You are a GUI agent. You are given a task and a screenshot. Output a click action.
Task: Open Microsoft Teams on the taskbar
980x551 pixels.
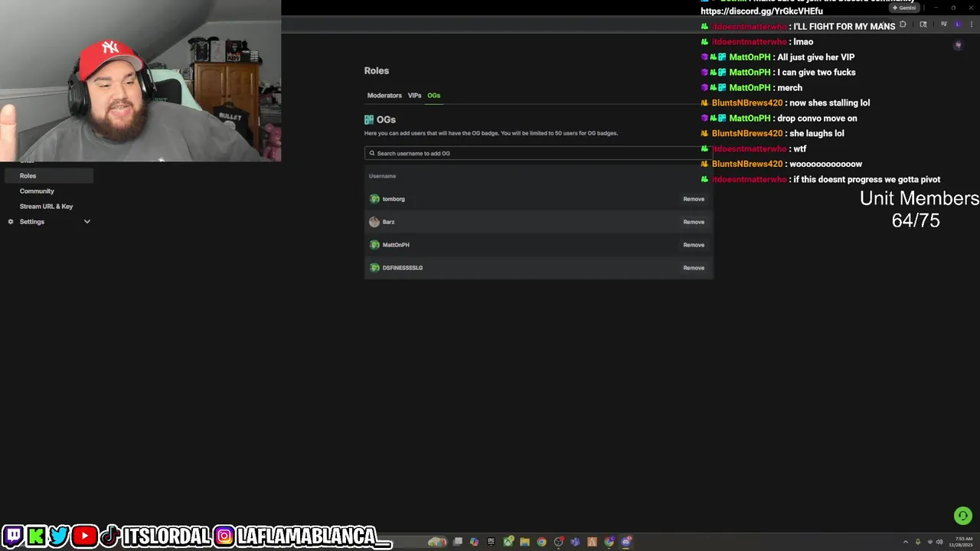(575, 542)
